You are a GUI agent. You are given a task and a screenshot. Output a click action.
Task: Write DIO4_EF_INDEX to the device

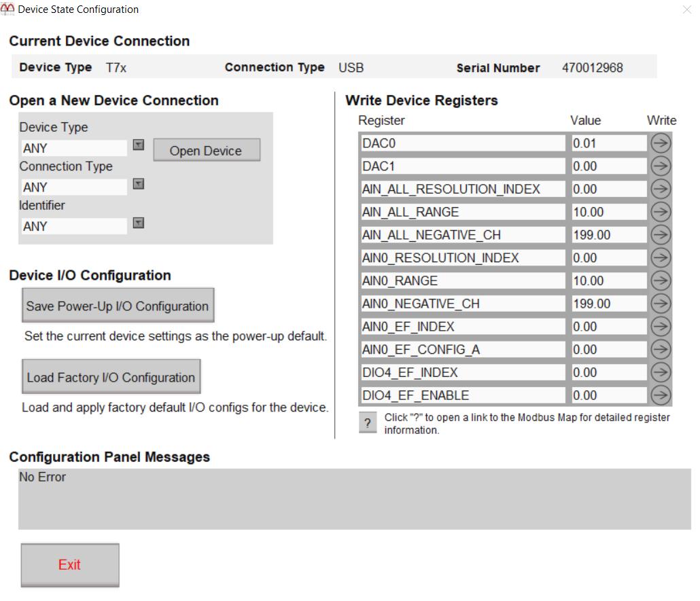point(661,372)
